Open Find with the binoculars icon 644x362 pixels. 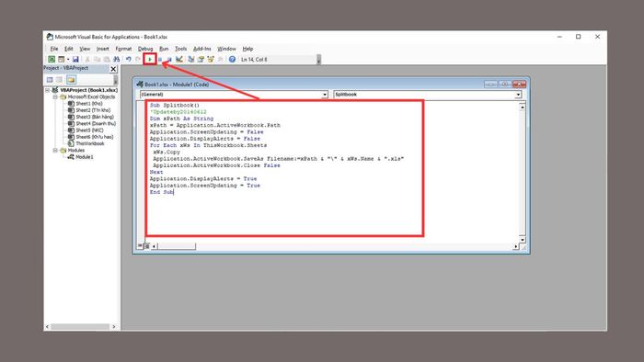[117, 60]
